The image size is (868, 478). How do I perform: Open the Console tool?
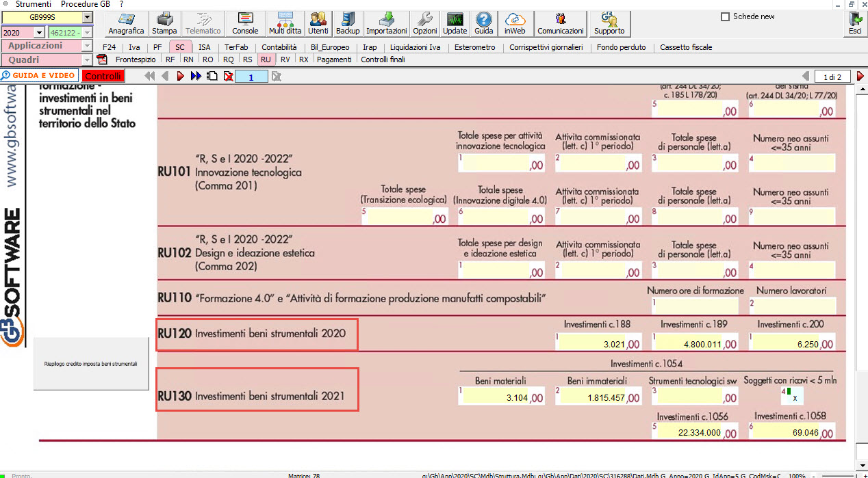(245, 23)
